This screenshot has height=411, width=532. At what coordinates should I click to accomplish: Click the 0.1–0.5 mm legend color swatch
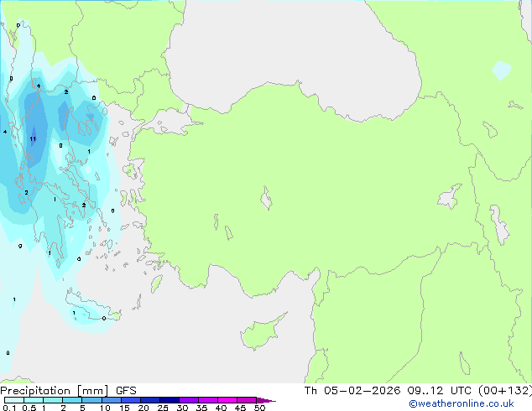14,400
